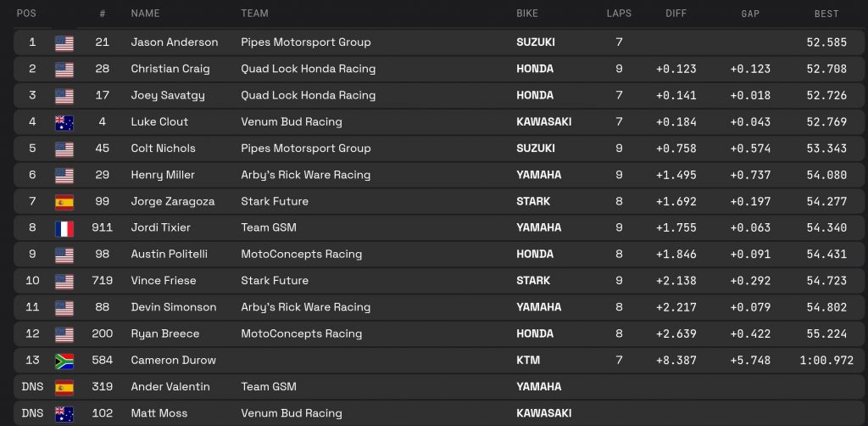Click the US flag beside Jason Anderson
Viewport: 868px width, 426px height.
pos(64,42)
